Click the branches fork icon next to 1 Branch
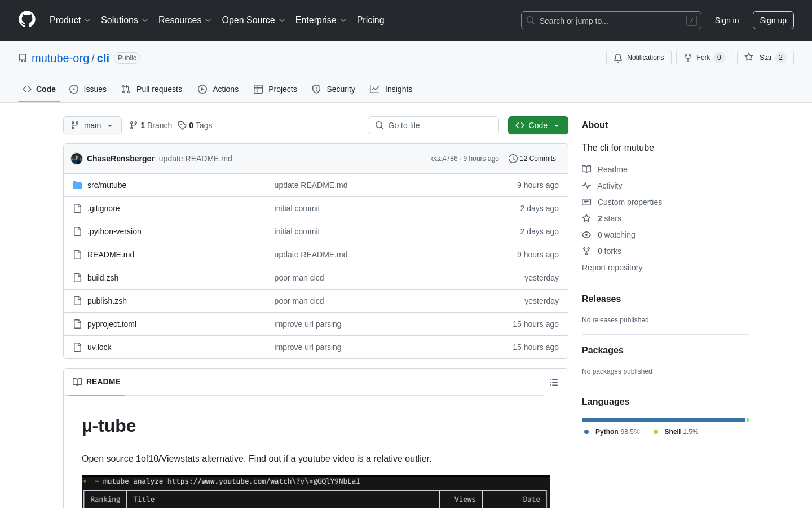Viewport: 812px width, 508px height. click(134, 125)
